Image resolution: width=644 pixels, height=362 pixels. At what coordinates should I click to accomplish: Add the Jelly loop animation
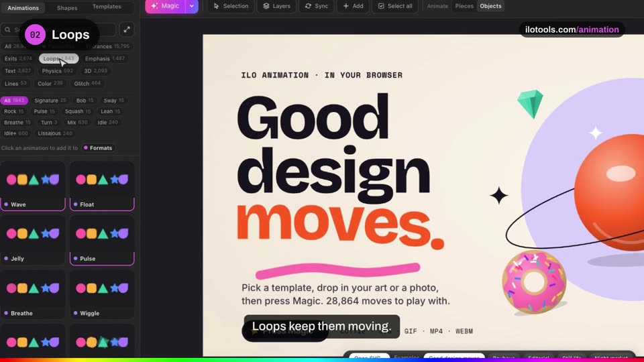click(x=33, y=241)
